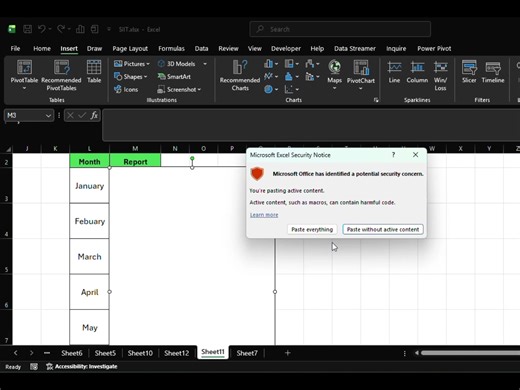Insert a hierarchy chart
520x390 pixels.
(291, 64)
